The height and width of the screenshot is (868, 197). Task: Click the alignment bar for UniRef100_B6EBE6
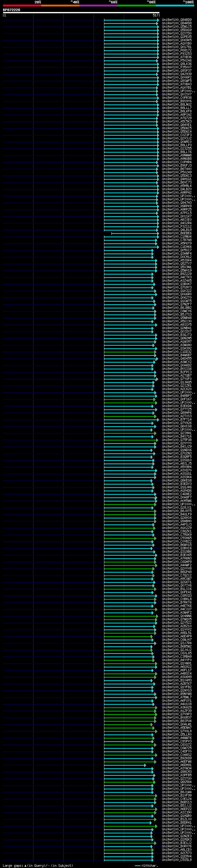pos(135,233)
